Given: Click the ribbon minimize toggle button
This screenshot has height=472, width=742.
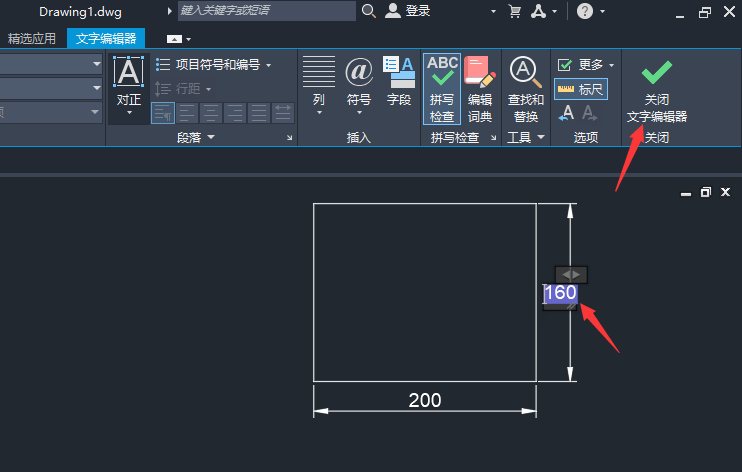Looking at the screenshot, I should click(x=174, y=39).
